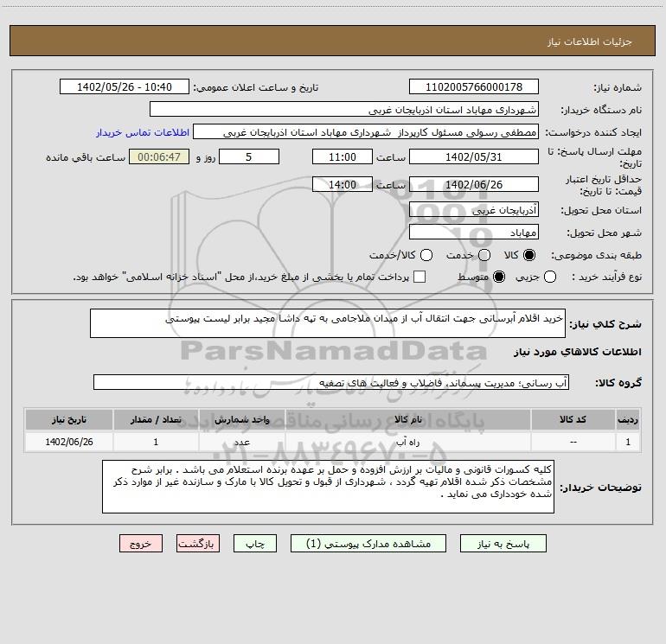The width and height of the screenshot is (666, 644).
Task: Click the remaining days field showing 5
Action: coord(249,156)
